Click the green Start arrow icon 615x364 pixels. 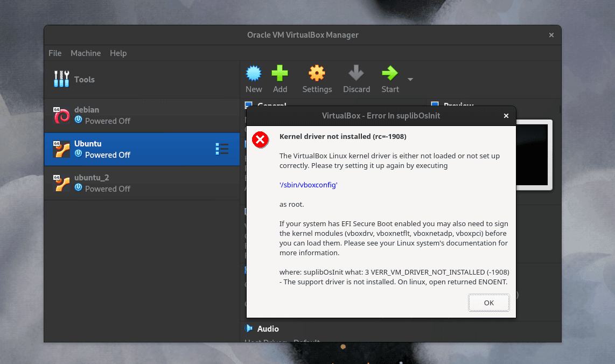pyautogui.click(x=389, y=74)
